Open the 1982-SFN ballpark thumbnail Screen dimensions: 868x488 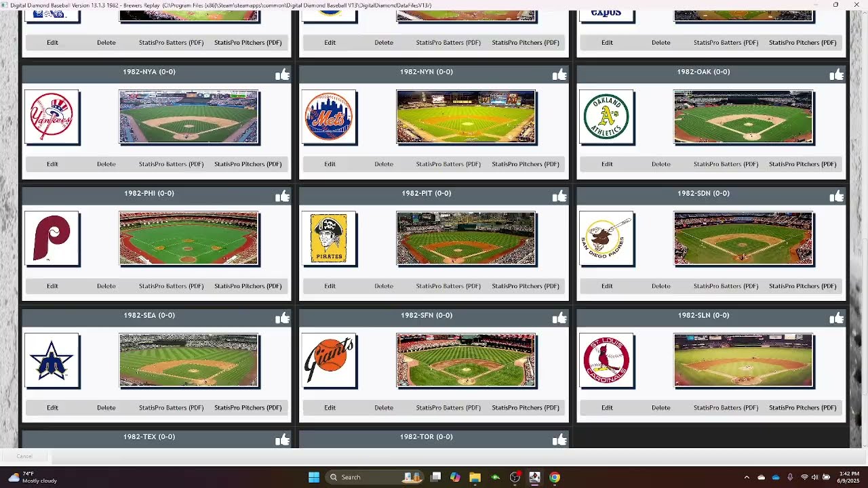coord(466,361)
